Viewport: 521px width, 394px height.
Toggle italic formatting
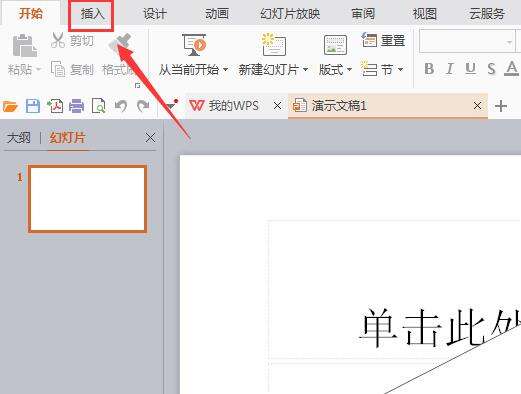(x=450, y=69)
